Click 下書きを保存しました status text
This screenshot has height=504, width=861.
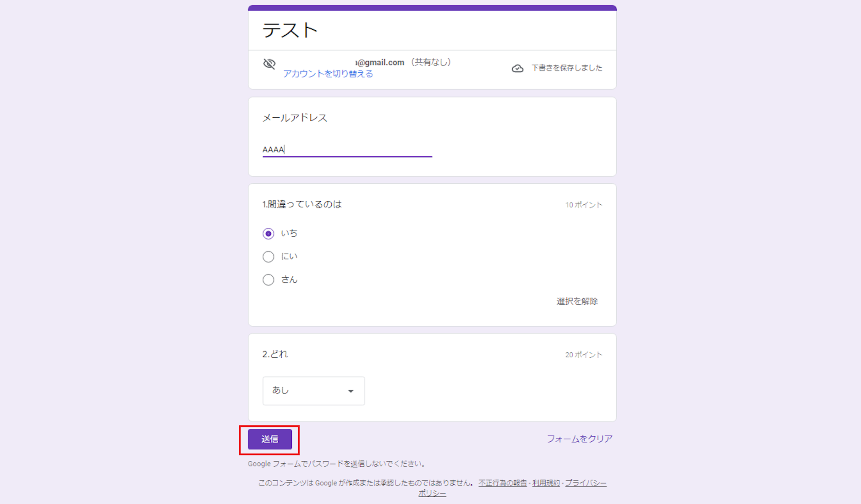coord(566,68)
